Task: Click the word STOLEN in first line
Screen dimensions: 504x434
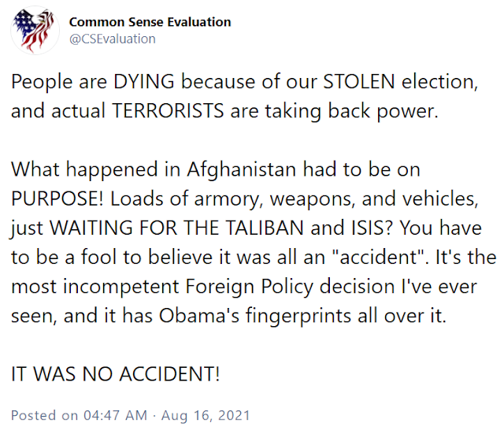Action: (x=359, y=82)
